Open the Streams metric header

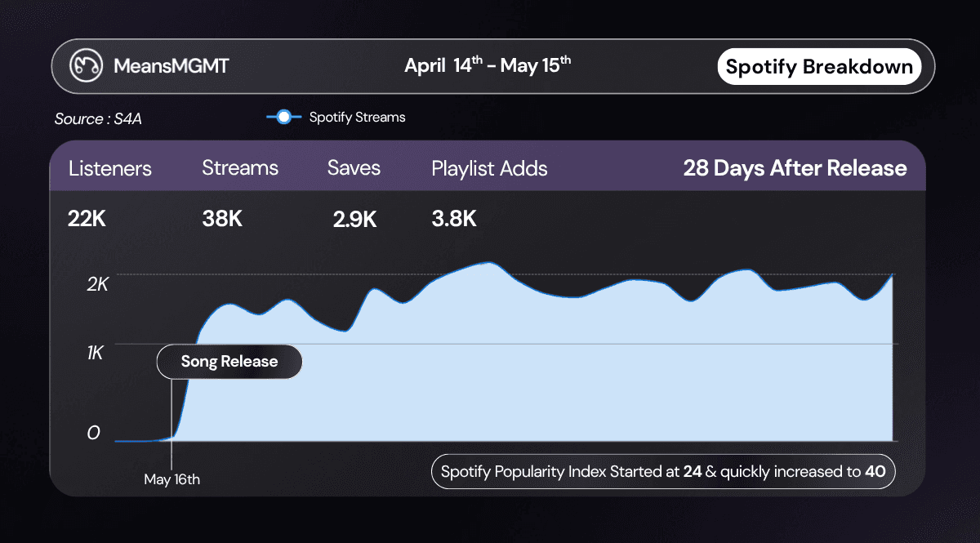[x=240, y=168]
